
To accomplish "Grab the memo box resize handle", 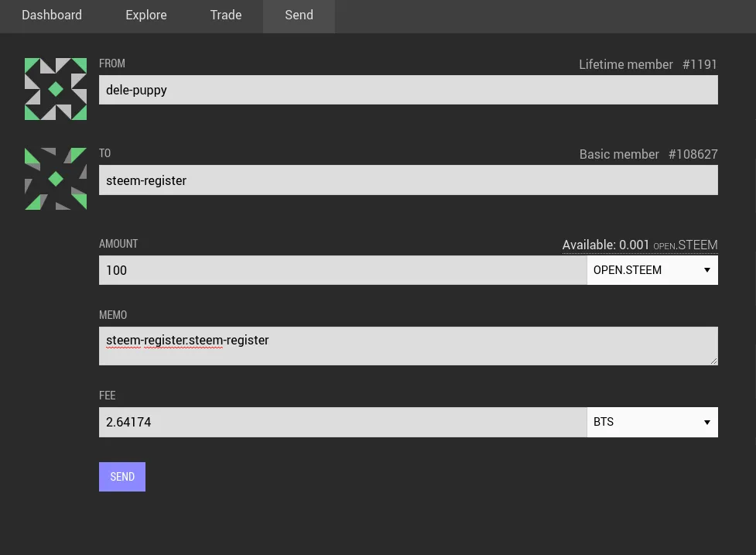I will (x=713, y=361).
